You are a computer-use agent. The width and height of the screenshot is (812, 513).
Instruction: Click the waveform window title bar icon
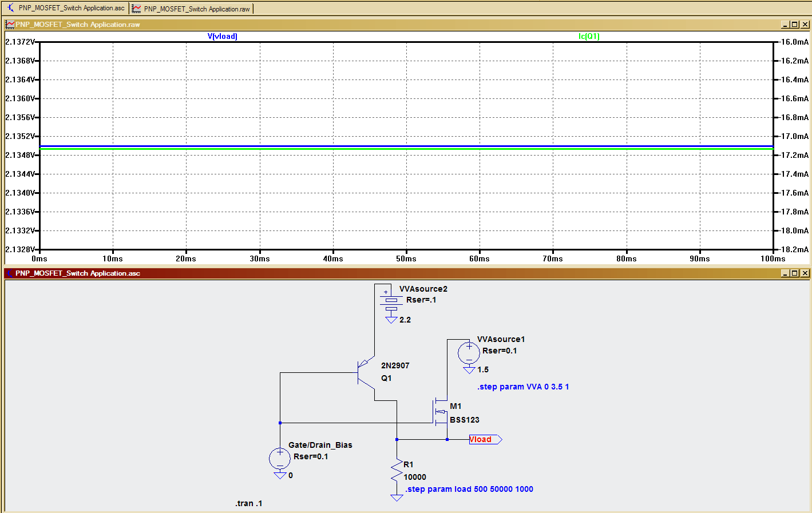tap(10, 25)
